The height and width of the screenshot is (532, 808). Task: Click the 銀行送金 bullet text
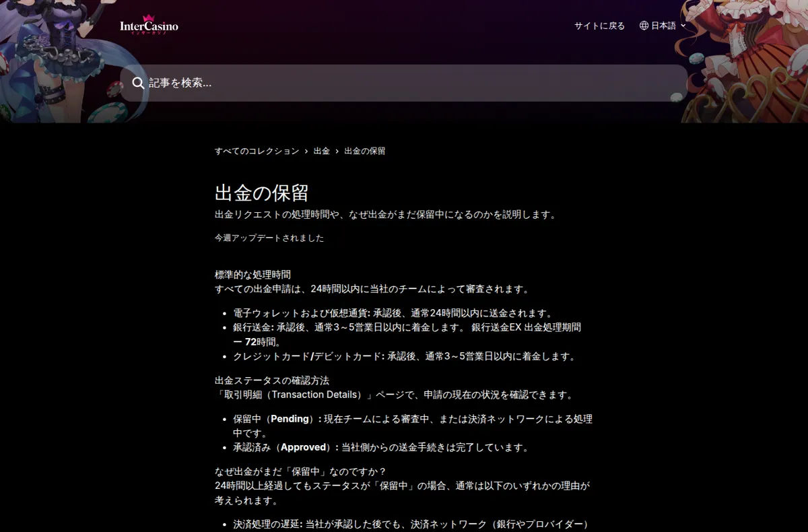point(407,334)
